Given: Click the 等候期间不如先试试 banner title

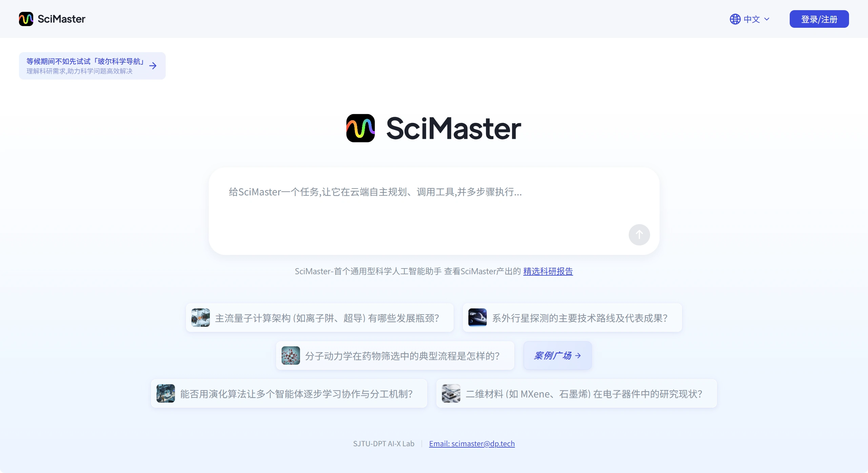Looking at the screenshot, I should click(x=85, y=61).
